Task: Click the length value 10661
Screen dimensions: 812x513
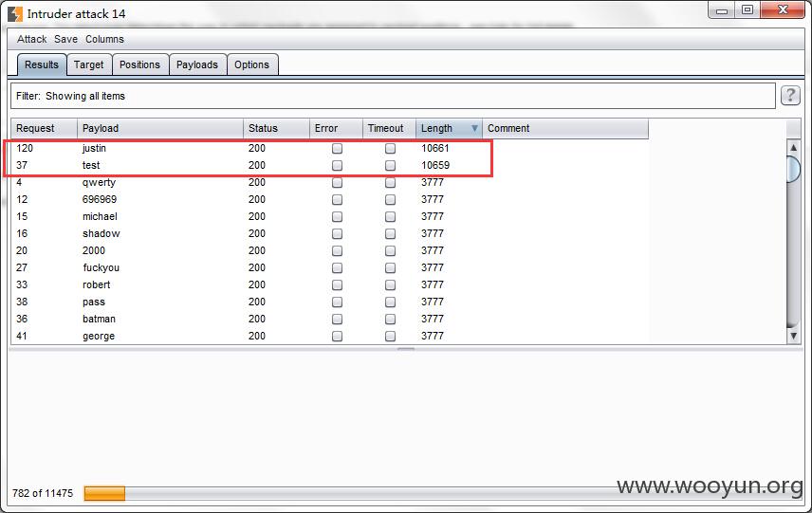Action: tap(435, 148)
